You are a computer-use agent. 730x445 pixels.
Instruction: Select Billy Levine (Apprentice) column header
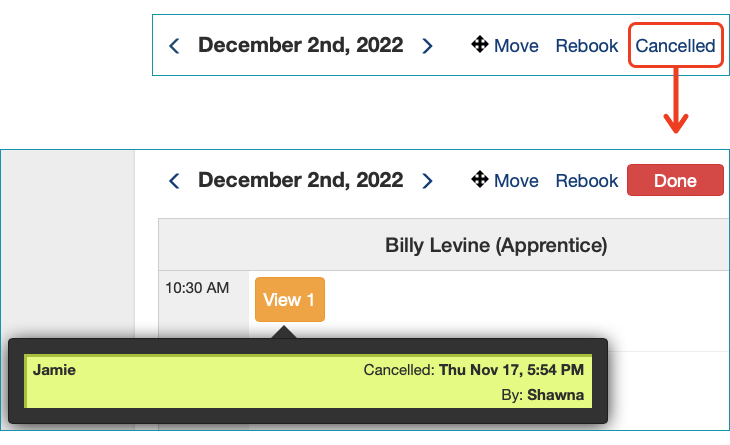point(496,245)
